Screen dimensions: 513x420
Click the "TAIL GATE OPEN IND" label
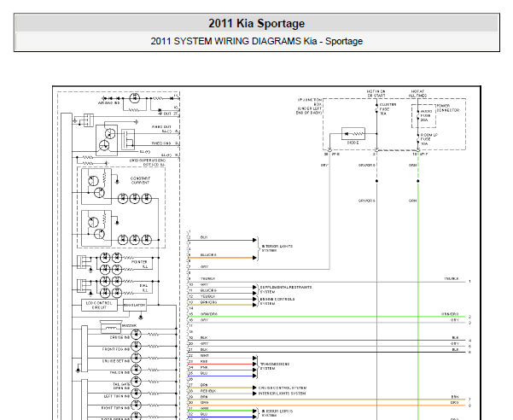(121, 387)
